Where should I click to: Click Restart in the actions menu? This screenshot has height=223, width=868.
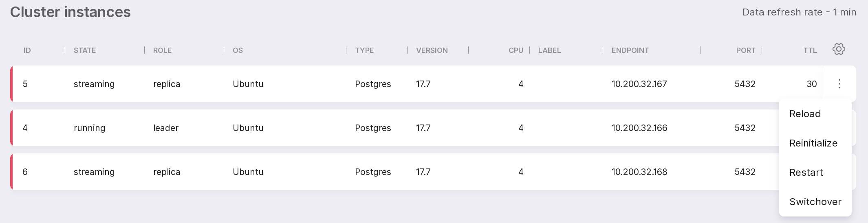click(806, 173)
